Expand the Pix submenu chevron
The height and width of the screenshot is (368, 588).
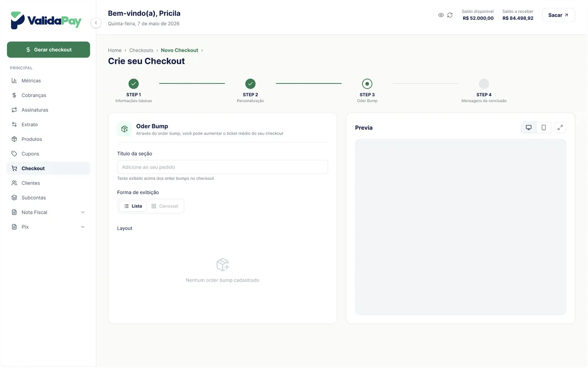pyautogui.click(x=83, y=227)
